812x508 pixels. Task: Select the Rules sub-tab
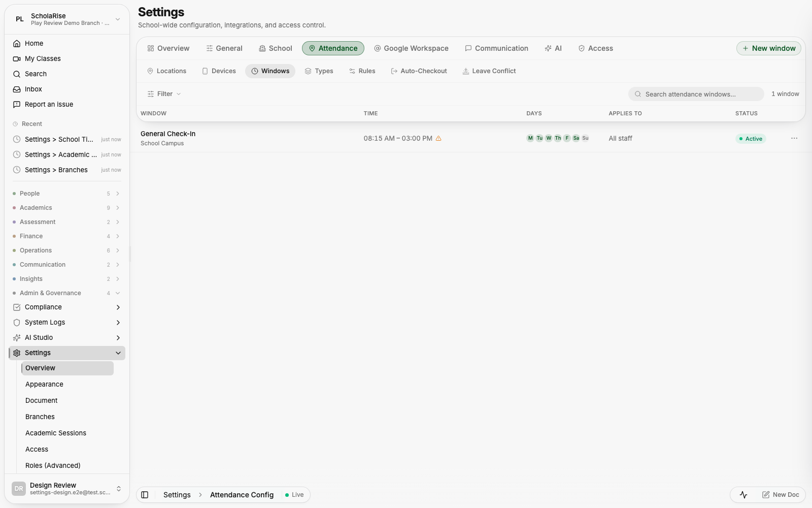click(362, 71)
